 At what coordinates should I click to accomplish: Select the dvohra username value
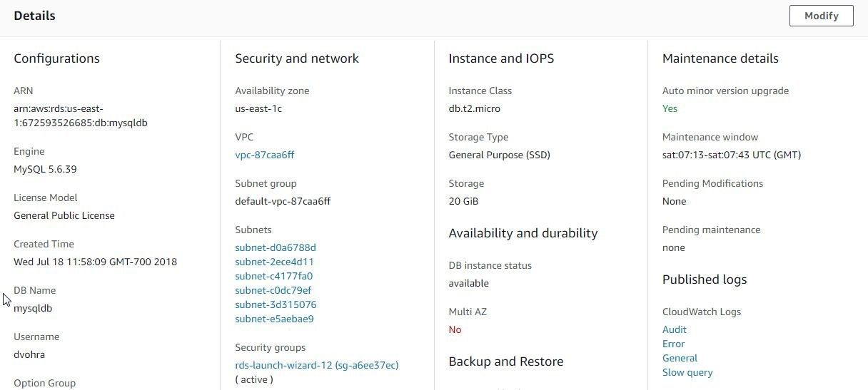(x=29, y=354)
